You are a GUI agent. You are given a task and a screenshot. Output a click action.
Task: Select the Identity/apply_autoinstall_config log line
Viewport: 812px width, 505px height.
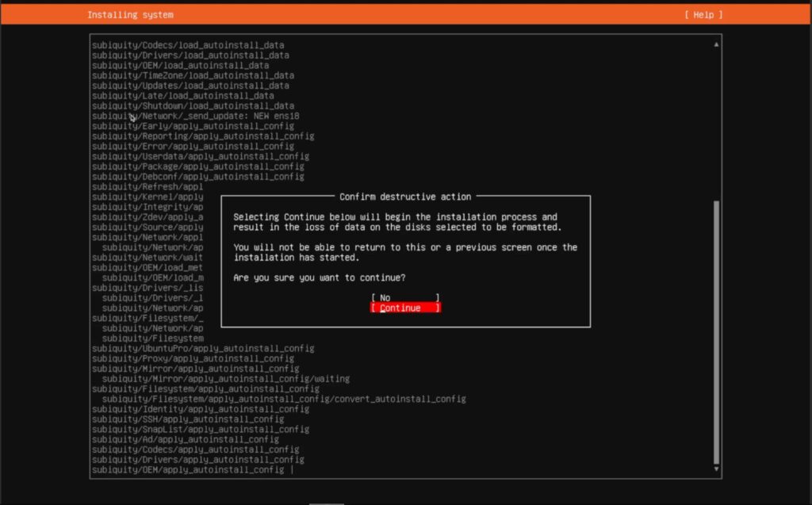click(201, 409)
